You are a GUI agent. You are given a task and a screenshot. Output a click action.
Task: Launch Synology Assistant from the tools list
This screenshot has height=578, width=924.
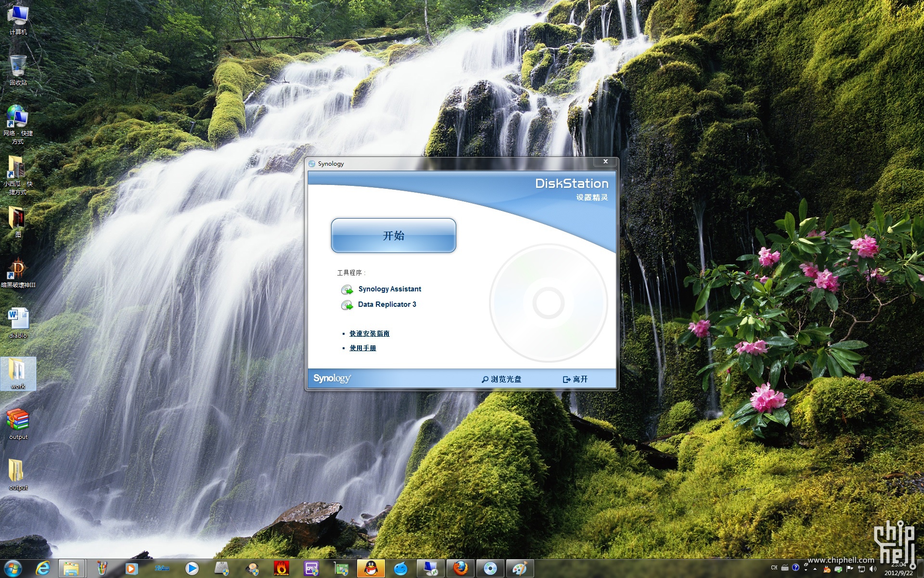point(389,289)
